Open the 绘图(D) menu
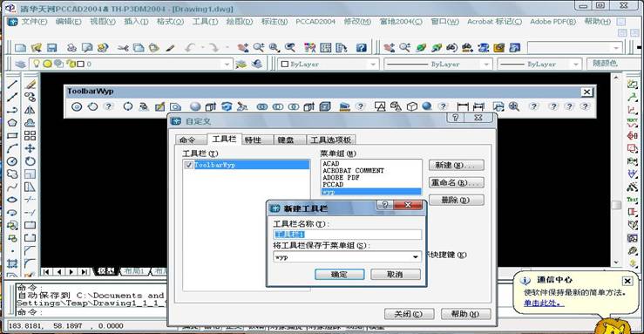This screenshot has width=644, height=334. (x=240, y=21)
